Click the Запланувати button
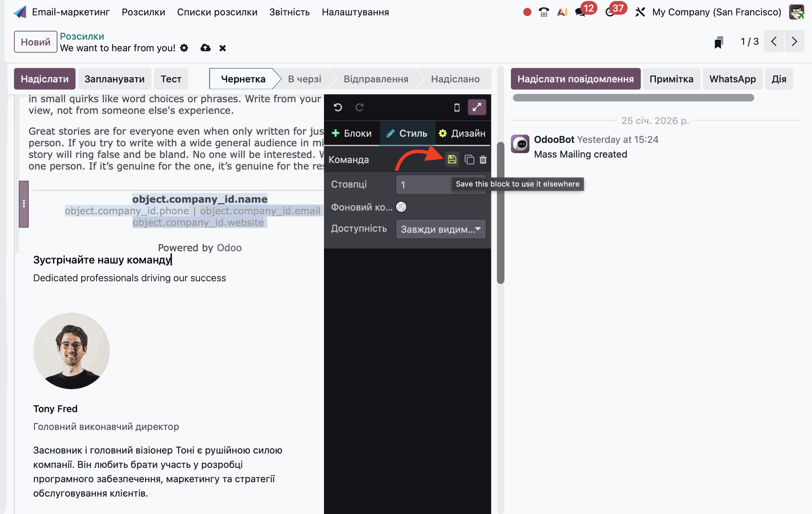The width and height of the screenshot is (812, 514). pos(114,79)
